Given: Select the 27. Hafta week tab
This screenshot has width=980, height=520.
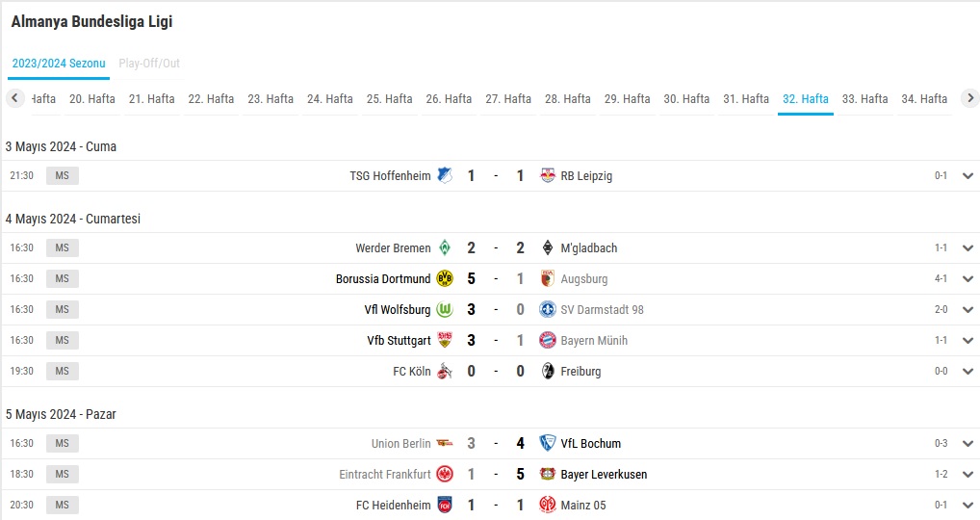Looking at the screenshot, I should tap(508, 99).
